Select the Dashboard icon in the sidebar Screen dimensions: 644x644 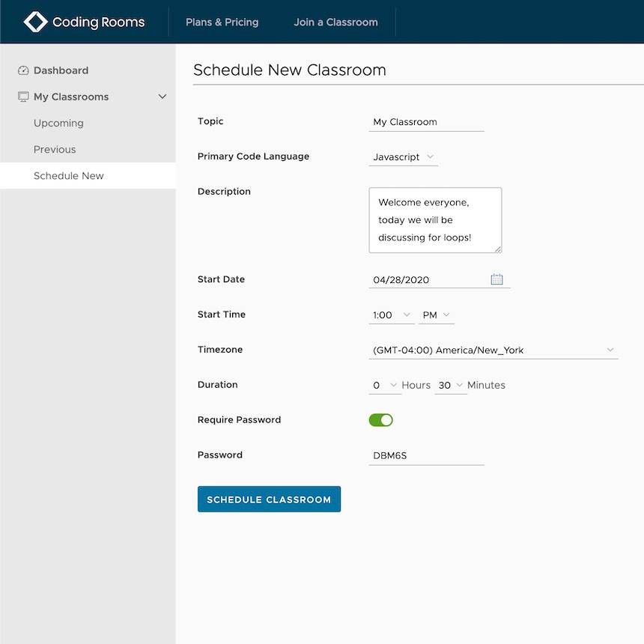22,70
